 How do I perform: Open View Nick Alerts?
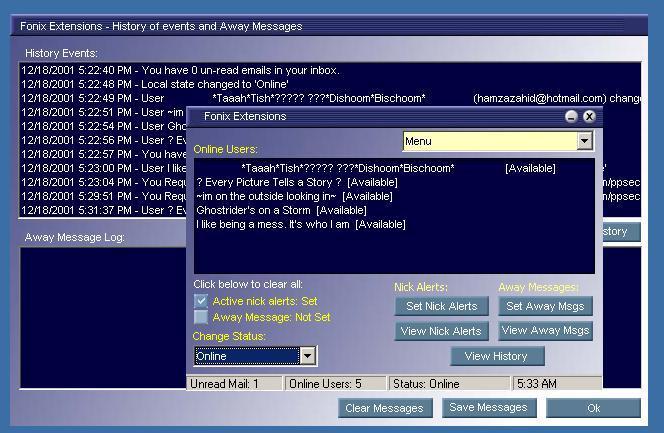click(442, 331)
